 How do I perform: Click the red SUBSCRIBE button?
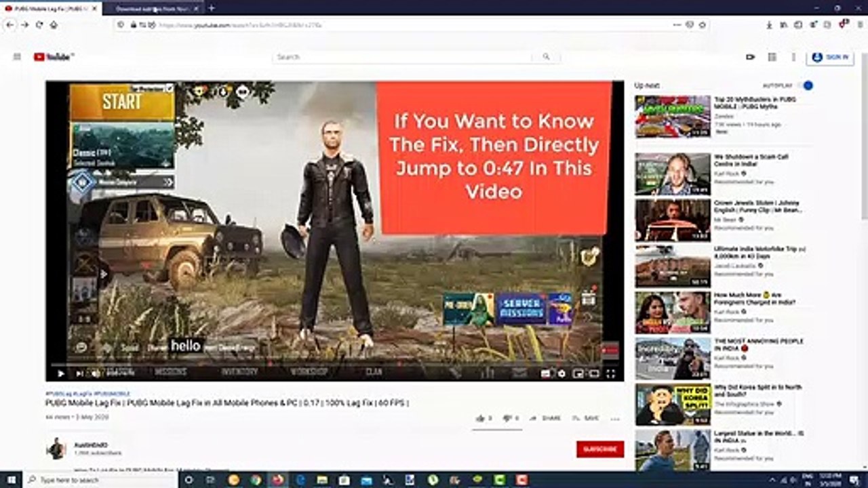[600, 449]
